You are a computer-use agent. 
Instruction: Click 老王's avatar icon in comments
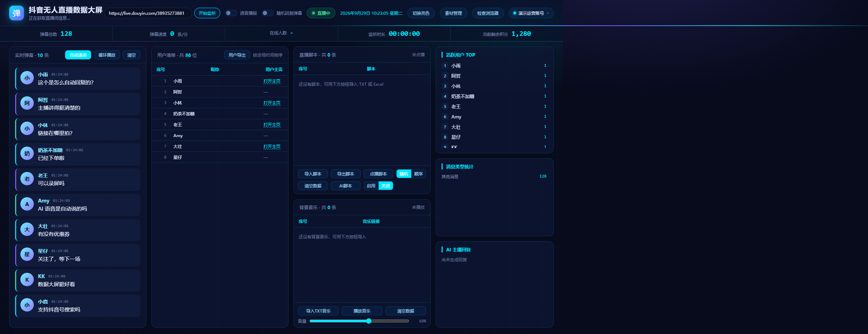[x=27, y=179]
